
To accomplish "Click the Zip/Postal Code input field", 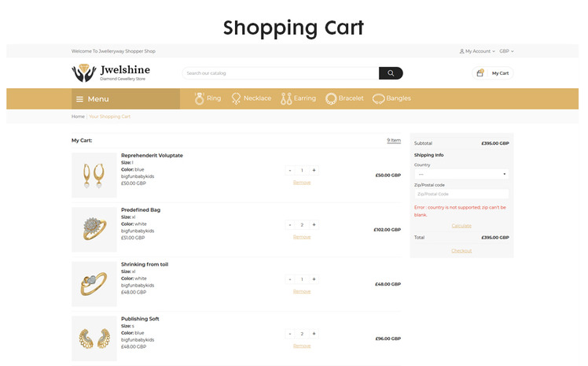I will [461, 194].
